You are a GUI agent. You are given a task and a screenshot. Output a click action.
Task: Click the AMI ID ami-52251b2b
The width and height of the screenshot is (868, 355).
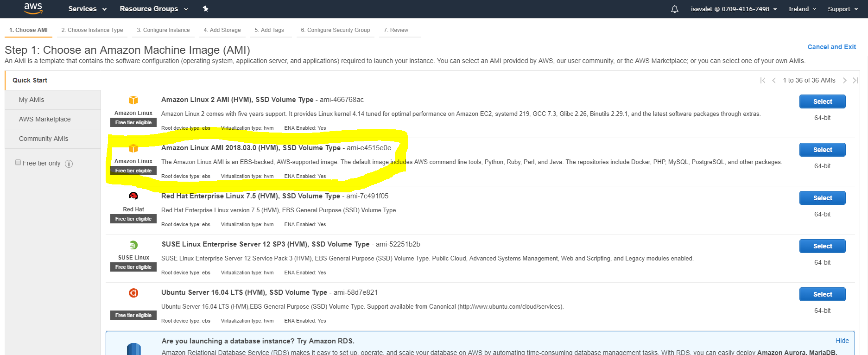[398, 244]
